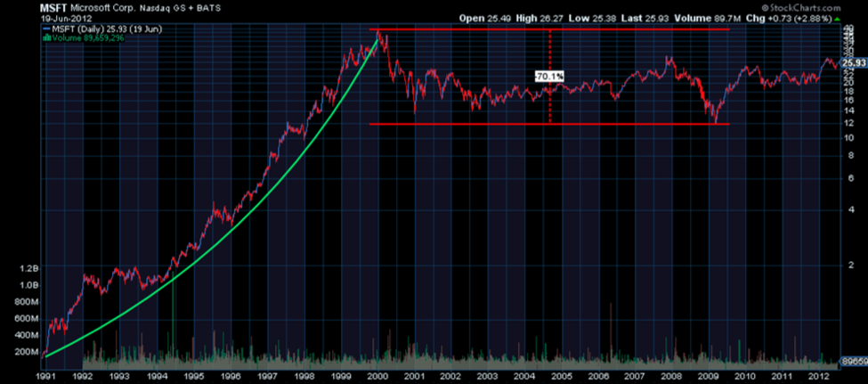Click the 2008 year label on the time axis
Screen dimensions: 868x384
[x=672, y=378]
